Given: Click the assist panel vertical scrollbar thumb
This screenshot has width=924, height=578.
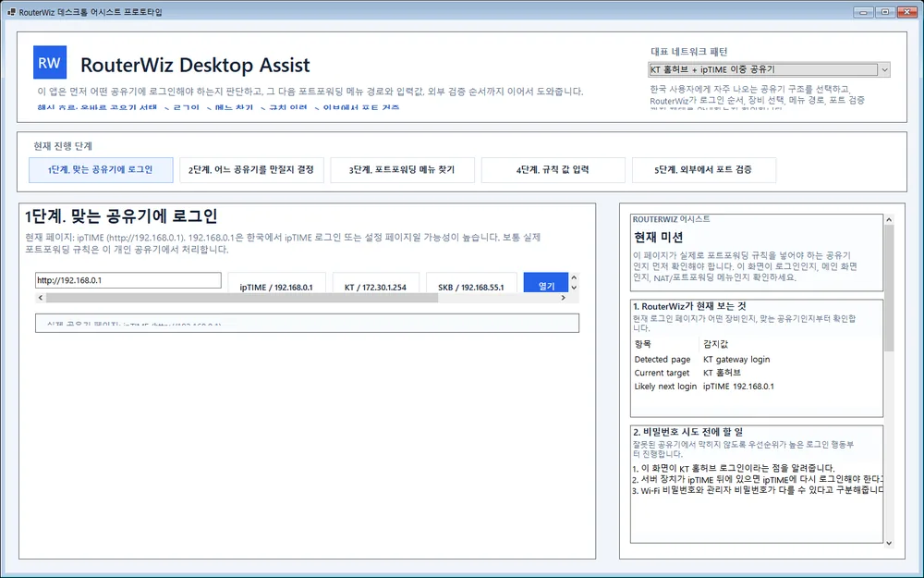Looking at the screenshot, I should tap(889, 288).
